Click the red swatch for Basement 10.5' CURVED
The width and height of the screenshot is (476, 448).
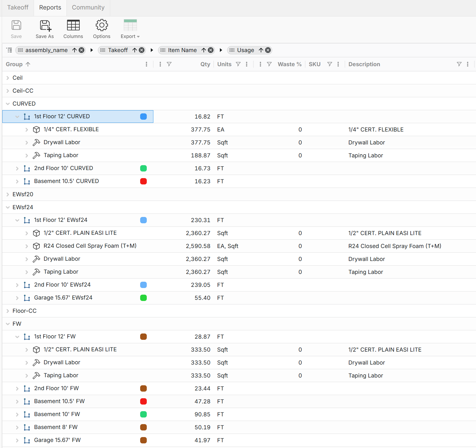click(x=143, y=181)
